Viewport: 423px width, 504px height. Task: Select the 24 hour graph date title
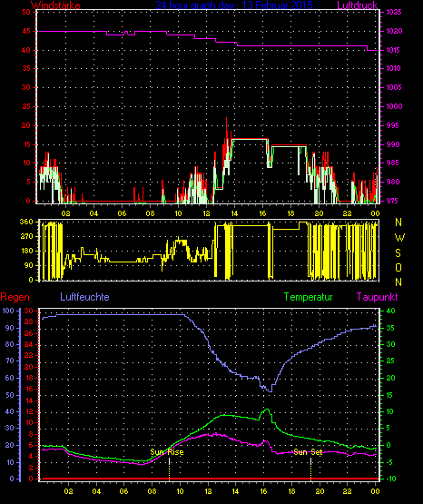(x=234, y=5)
